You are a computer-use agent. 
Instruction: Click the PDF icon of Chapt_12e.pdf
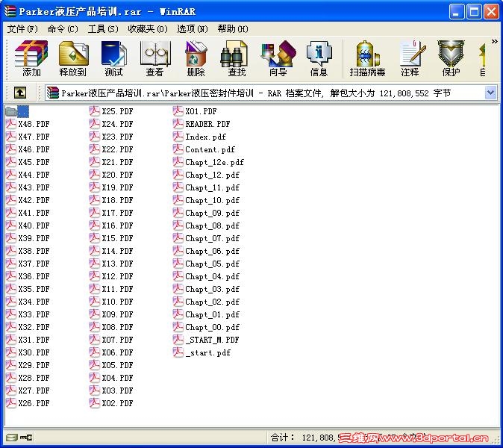point(178,162)
